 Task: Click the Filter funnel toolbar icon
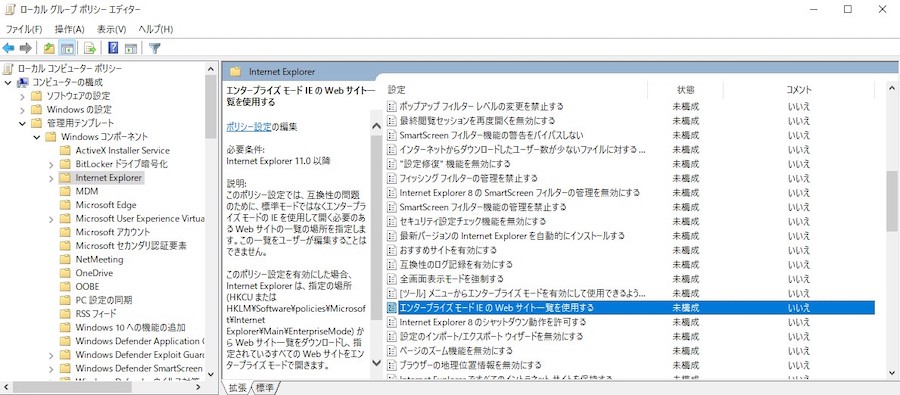(154, 48)
